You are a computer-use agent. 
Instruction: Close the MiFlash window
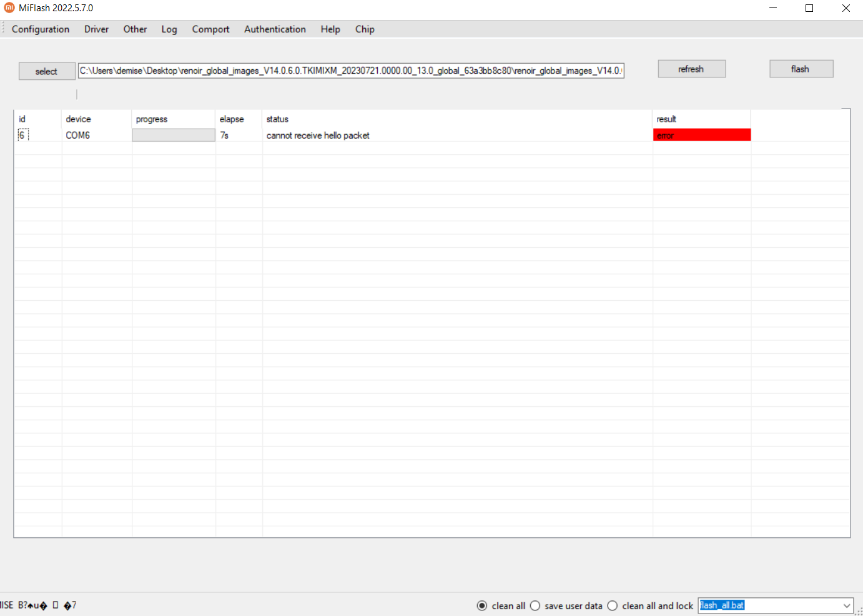pyautogui.click(x=846, y=8)
